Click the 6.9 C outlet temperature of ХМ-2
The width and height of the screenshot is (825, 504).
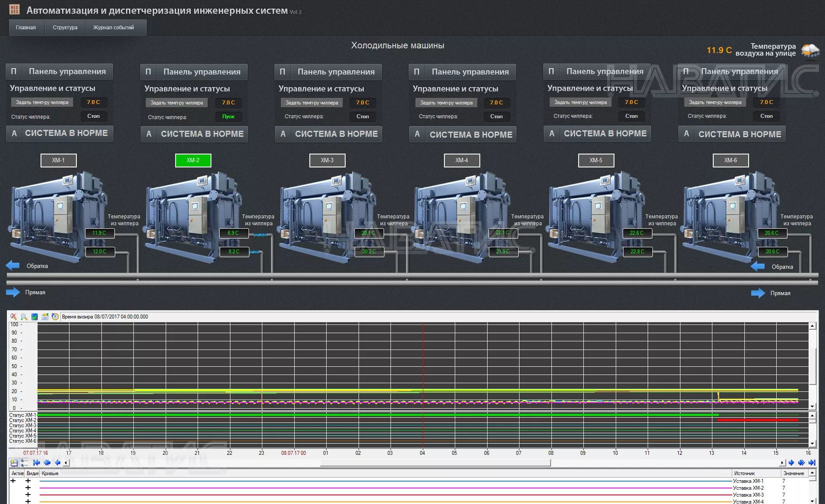click(233, 233)
